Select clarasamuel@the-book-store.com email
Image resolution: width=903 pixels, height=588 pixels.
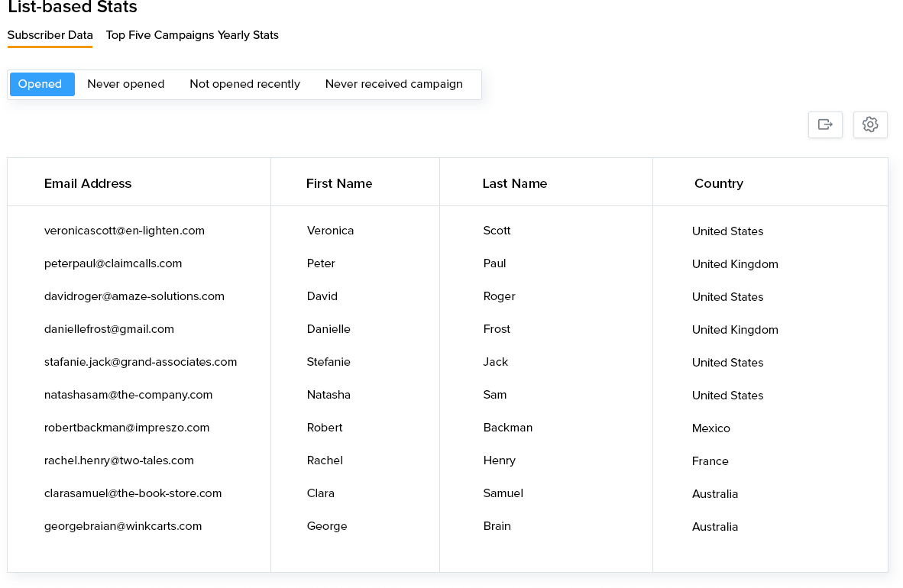point(133,493)
